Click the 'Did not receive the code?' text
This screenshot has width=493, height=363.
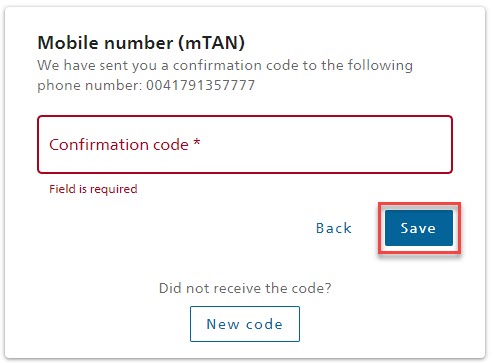[245, 288]
